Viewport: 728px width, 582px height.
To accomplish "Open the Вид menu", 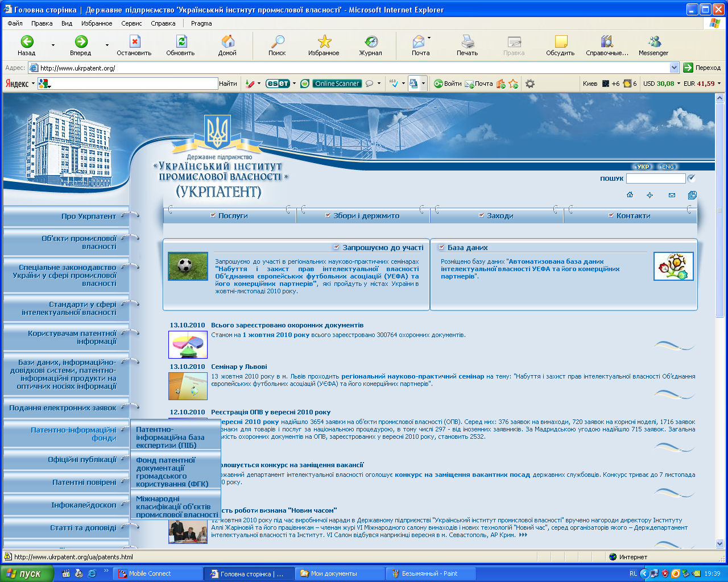I will [x=67, y=23].
